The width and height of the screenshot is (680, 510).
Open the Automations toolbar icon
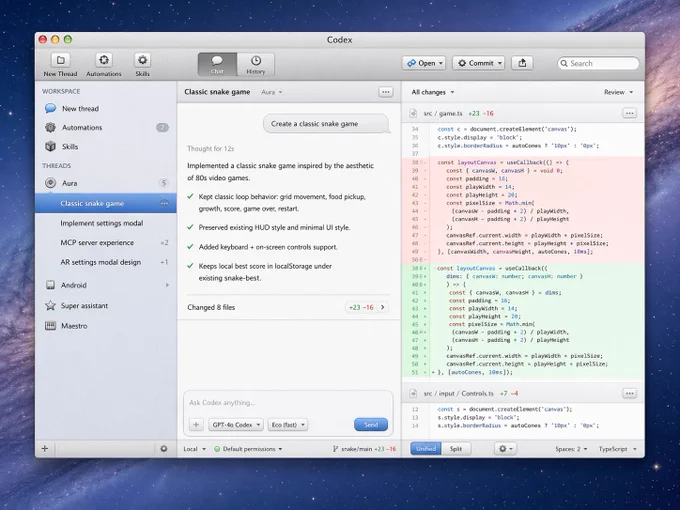(x=104, y=61)
